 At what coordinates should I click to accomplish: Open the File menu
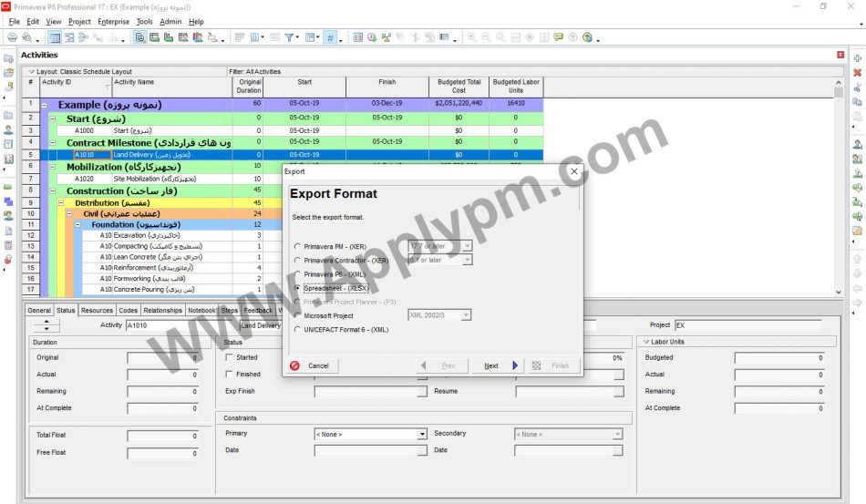point(15,22)
